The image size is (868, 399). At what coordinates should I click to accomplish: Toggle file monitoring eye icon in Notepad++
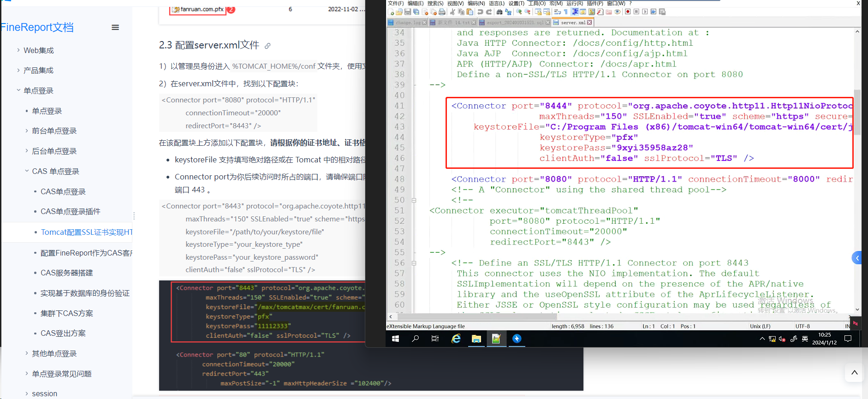(617, 12)
